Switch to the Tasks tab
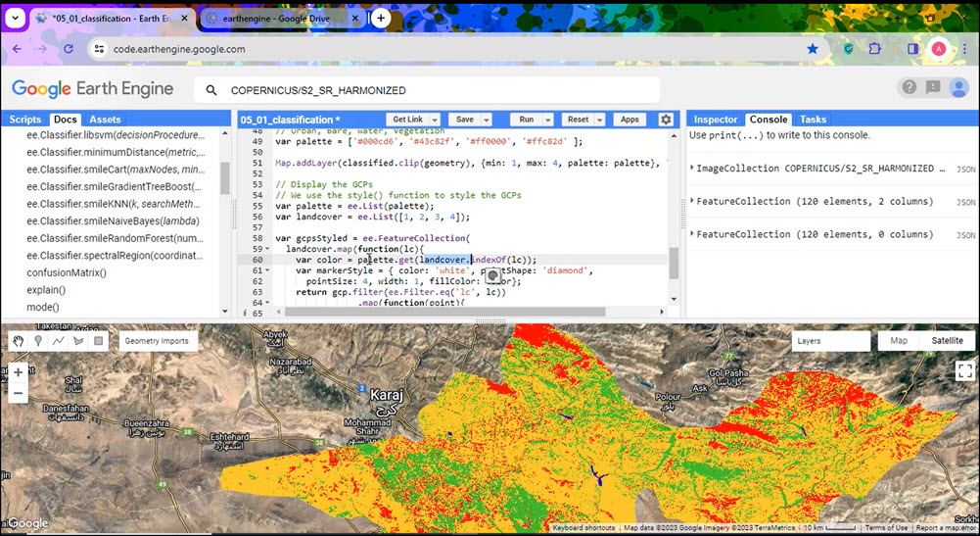This screenshot has width=980, height=536. coord(813,120)
